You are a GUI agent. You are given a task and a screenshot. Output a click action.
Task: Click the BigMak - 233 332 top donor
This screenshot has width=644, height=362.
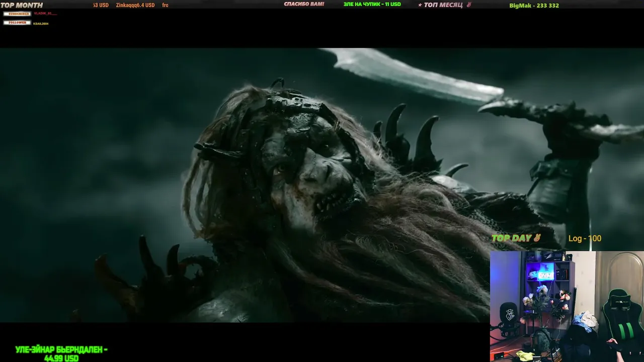coord(534,6)
